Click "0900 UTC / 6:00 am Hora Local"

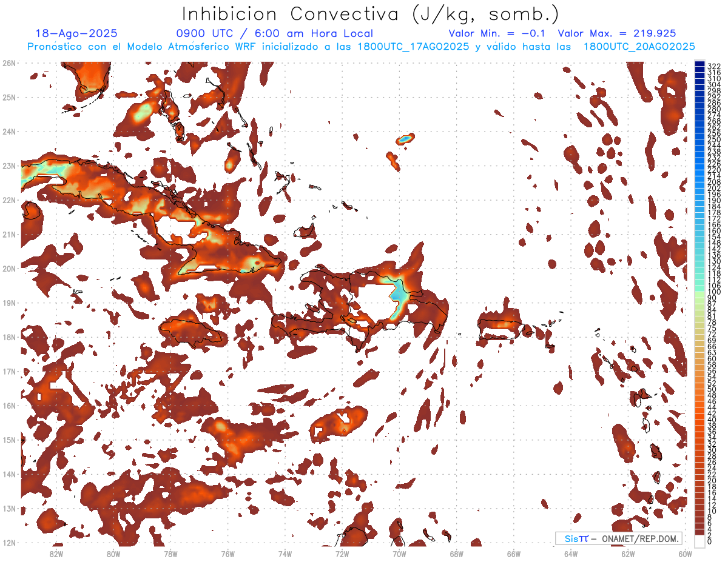pos(275,34)
